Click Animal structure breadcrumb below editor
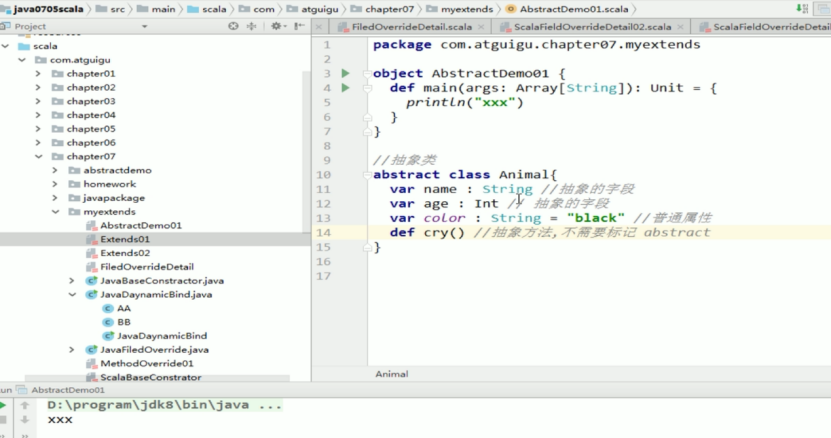This screenshot has height=438, width=831. coord(392,374)
